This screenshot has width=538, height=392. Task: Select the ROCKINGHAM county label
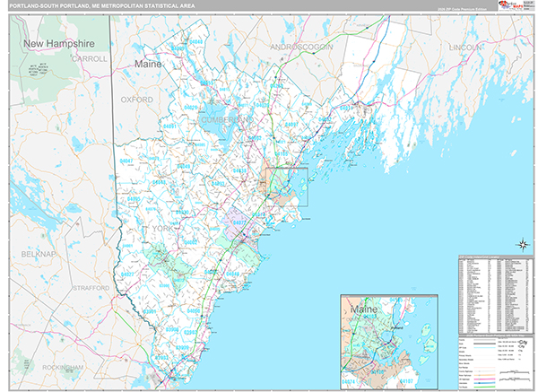(x=61, y=368)
